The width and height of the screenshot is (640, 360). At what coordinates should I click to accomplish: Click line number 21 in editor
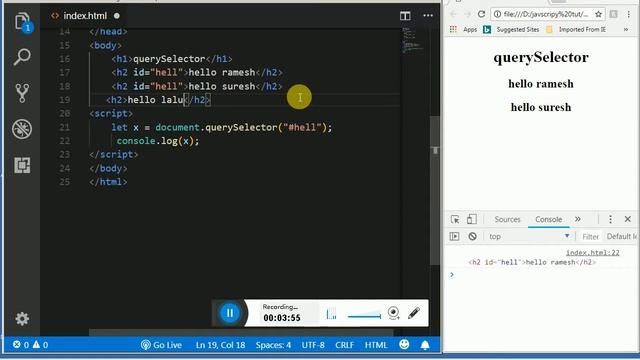click(64, 127)
